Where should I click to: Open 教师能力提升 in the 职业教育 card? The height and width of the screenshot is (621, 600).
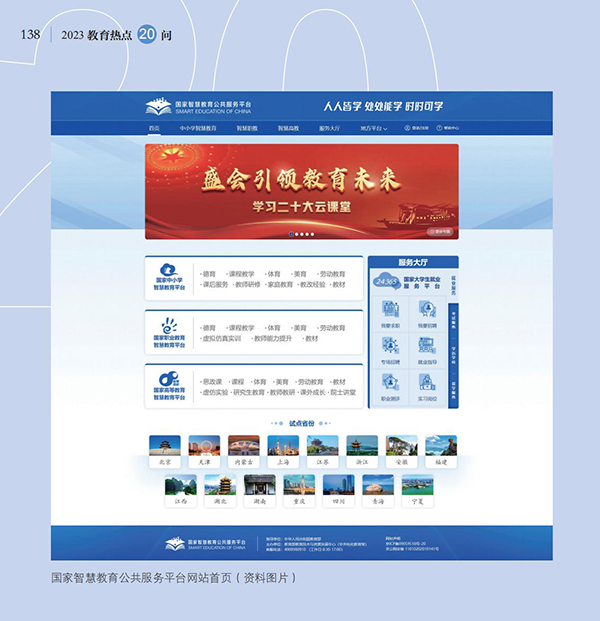point(272,339)
